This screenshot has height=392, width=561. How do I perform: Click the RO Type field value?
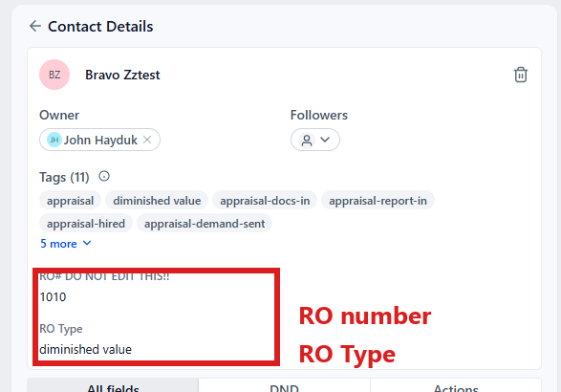tap(85, 349)
